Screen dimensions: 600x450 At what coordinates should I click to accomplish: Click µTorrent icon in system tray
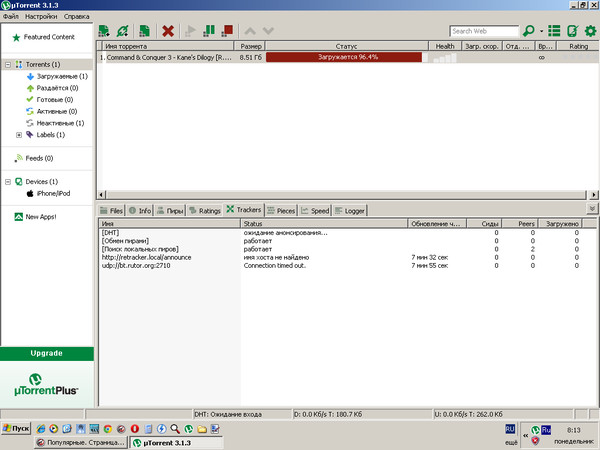535,430
